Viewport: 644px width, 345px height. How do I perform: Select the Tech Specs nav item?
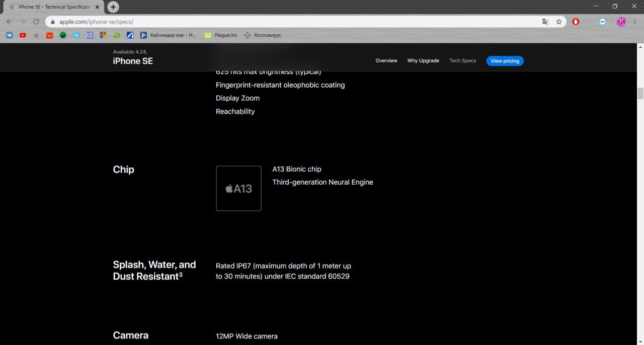tap(462, 61)
